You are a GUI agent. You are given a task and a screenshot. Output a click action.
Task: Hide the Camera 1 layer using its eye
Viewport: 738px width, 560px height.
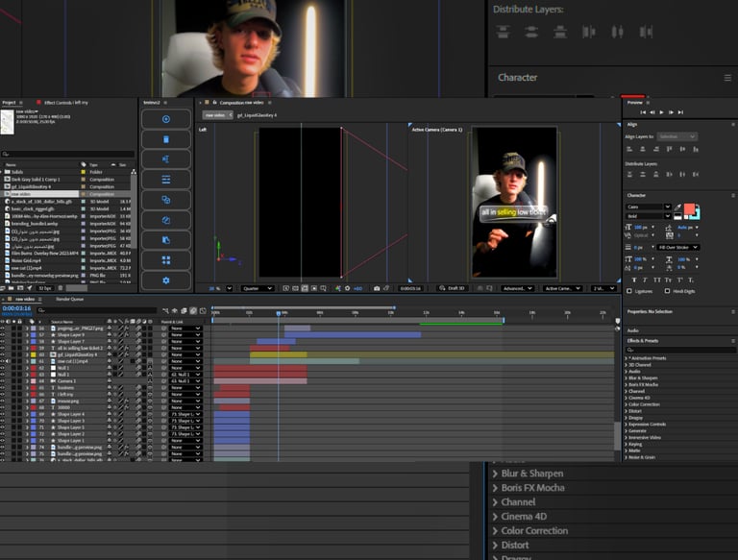point(3,381)
